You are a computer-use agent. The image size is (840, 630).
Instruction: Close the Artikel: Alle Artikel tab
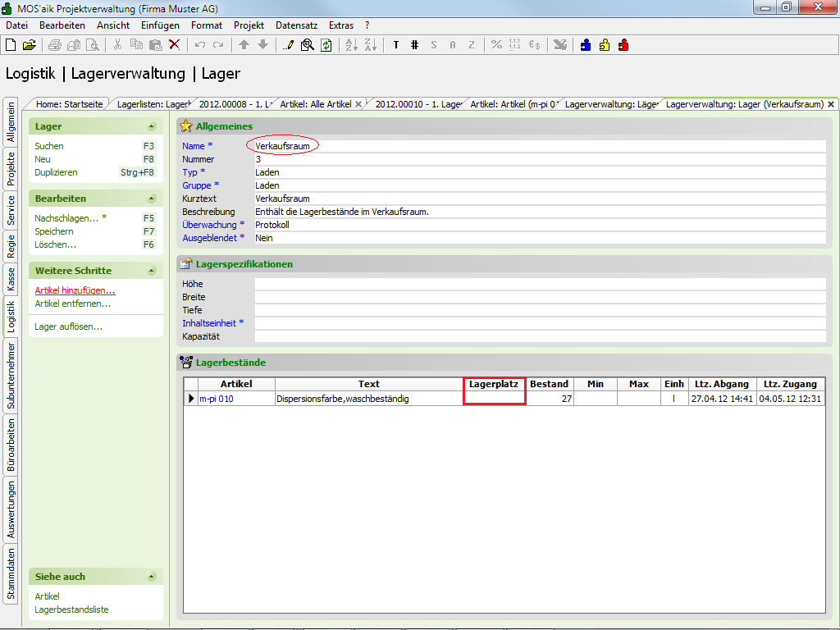(358, 104)
